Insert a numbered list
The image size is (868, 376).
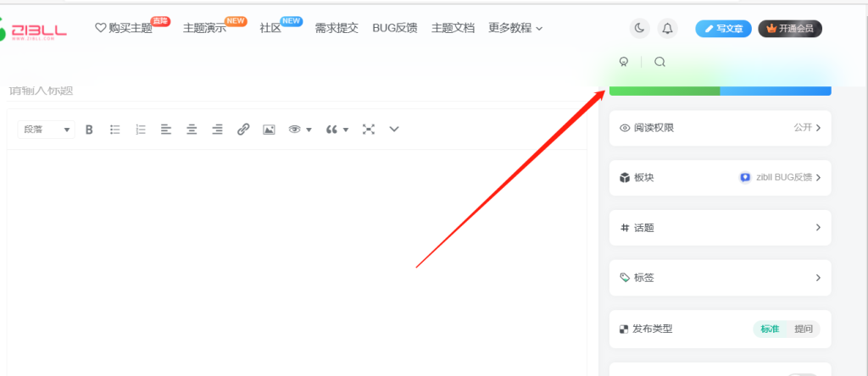point(141,130)
